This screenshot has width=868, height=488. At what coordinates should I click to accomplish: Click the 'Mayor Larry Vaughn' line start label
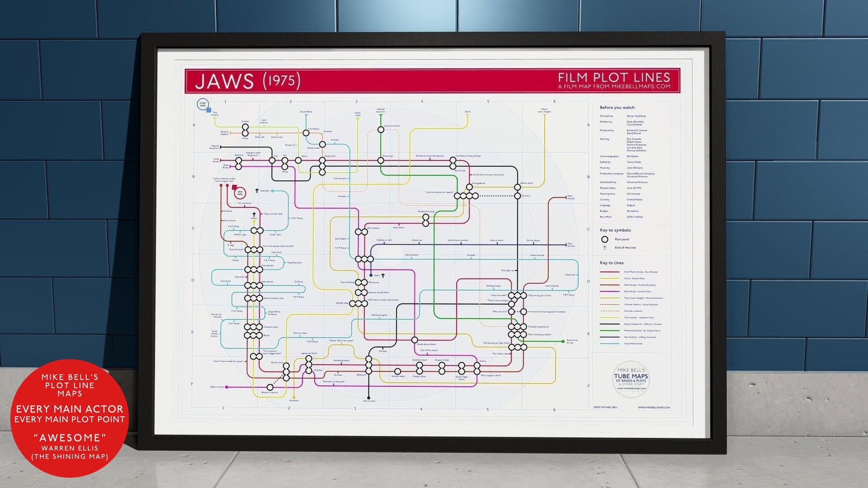pyautogui.click(x=545, y=110)
